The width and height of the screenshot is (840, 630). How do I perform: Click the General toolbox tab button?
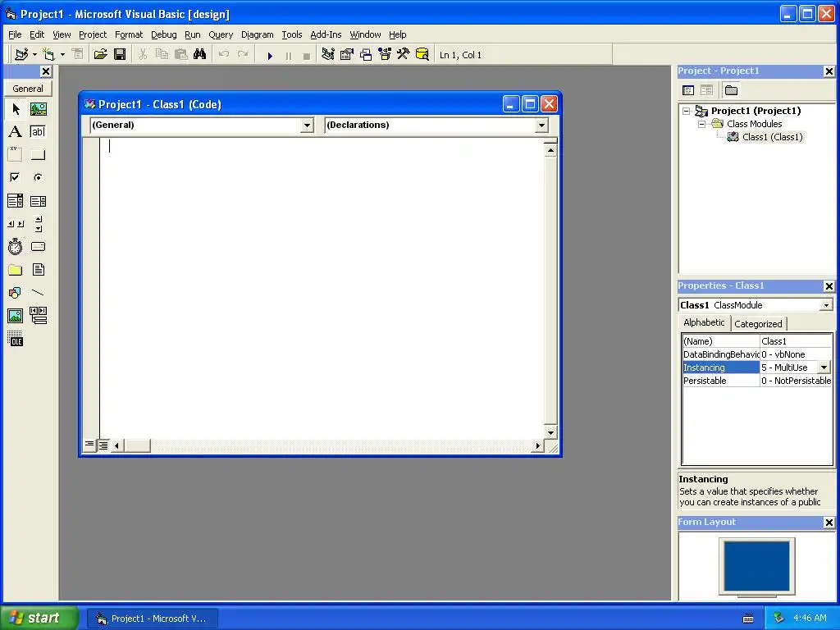(28, 89)
